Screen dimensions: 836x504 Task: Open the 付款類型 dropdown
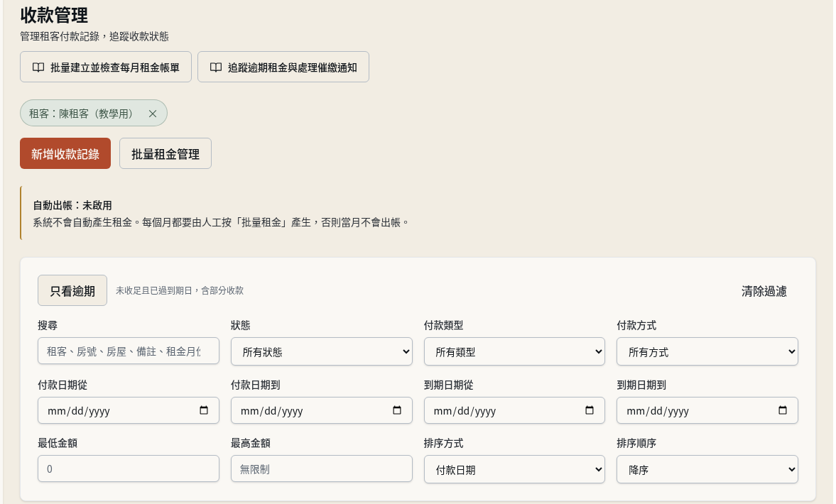pos(514,351)
